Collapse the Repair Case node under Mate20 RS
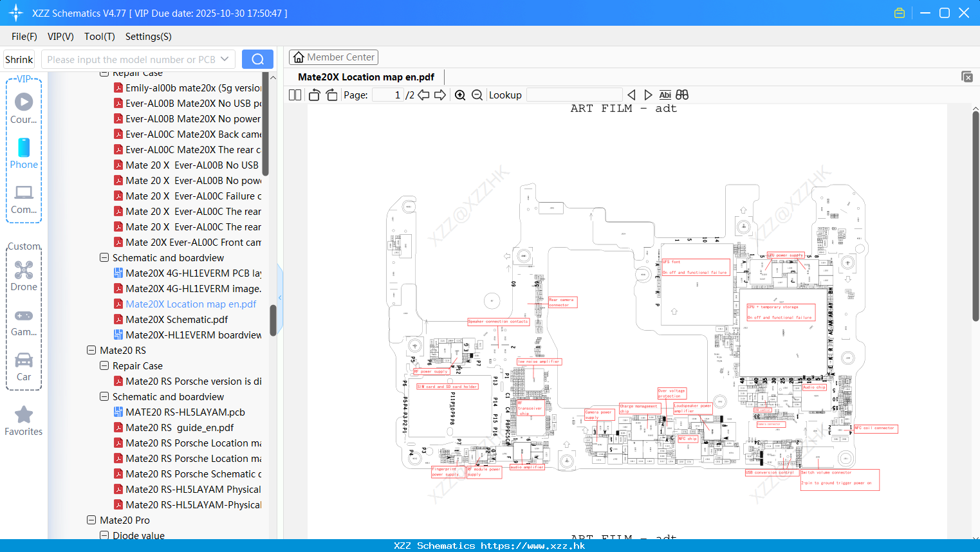The height and width of the screenshot is (552, 980). pos(104,365)
